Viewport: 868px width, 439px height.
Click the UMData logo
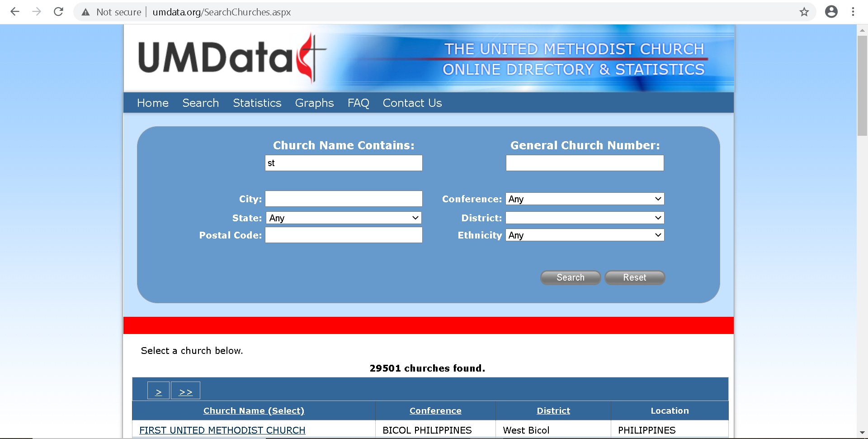click(232, 58)
